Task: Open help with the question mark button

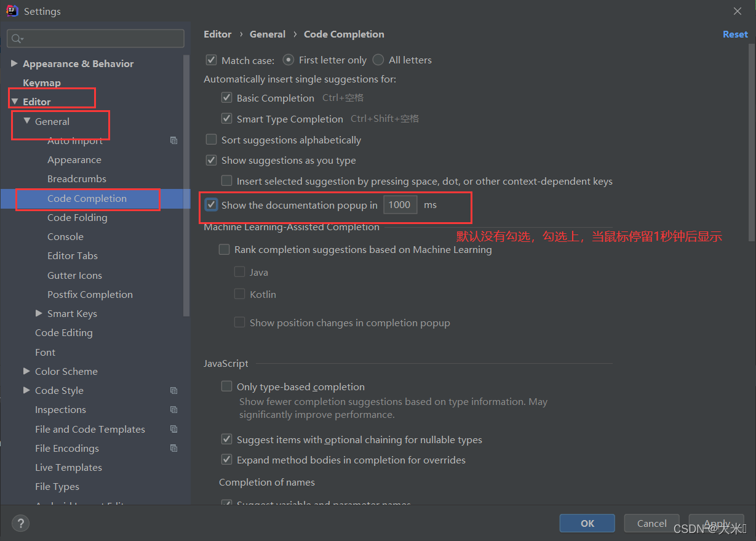Action: pos(21,523)
